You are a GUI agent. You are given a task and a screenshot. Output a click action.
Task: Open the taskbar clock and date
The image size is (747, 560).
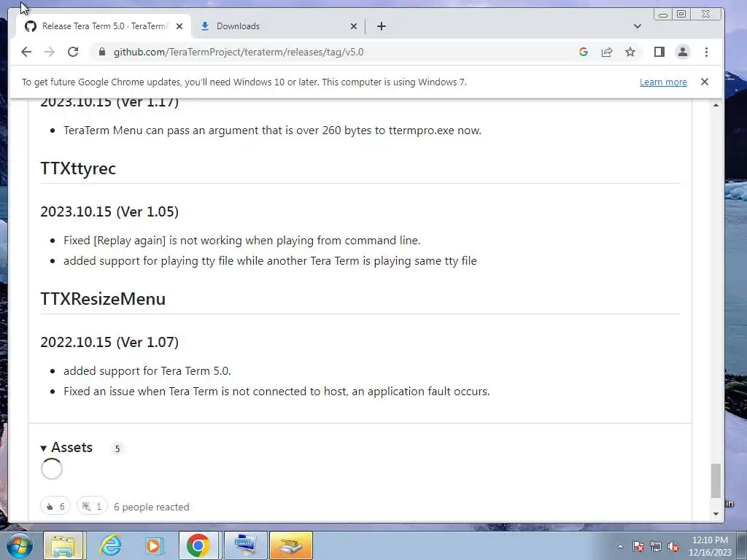pos(710,546)
